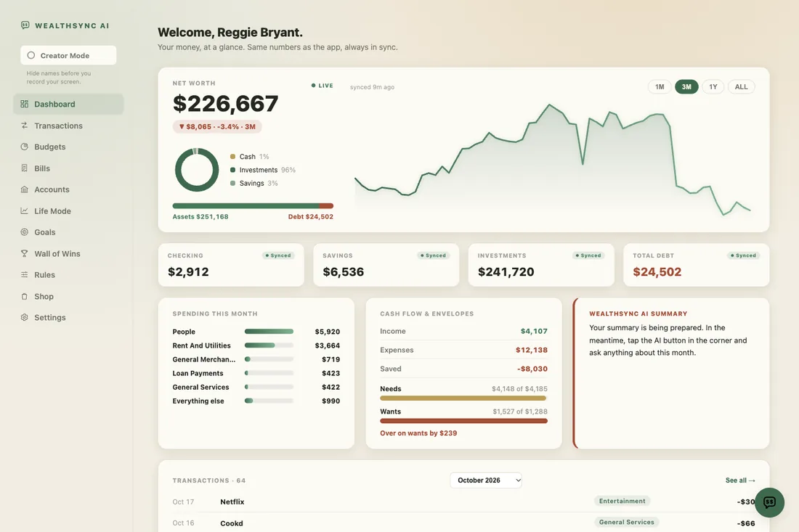The image size is (799, 532).
Task: Open the AI chat bubble button
Action: [x=769, y=502]
